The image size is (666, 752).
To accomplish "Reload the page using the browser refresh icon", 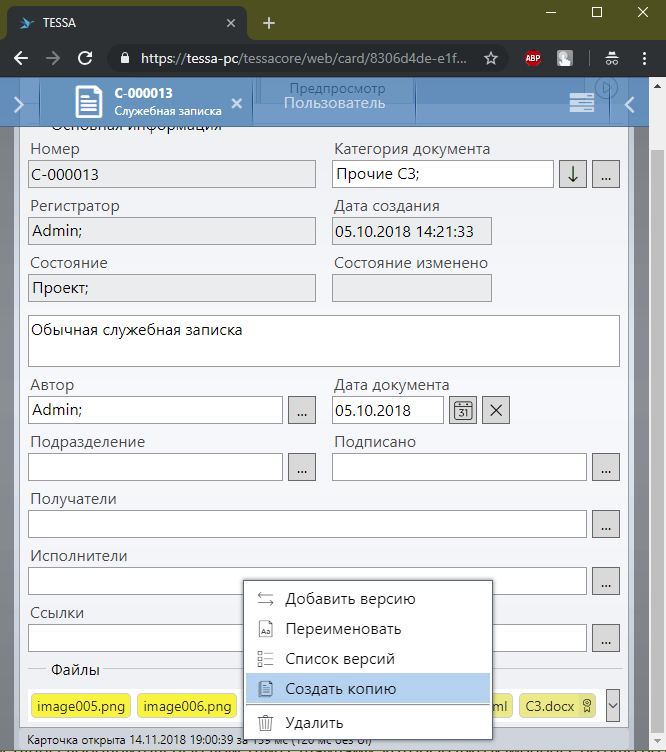I will click(x=86, y=59).
